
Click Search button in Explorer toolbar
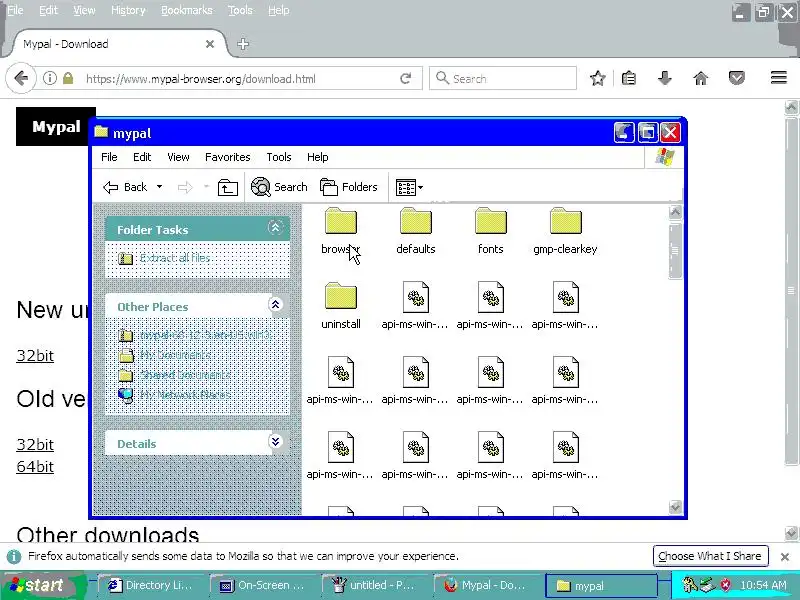(279, 187)
